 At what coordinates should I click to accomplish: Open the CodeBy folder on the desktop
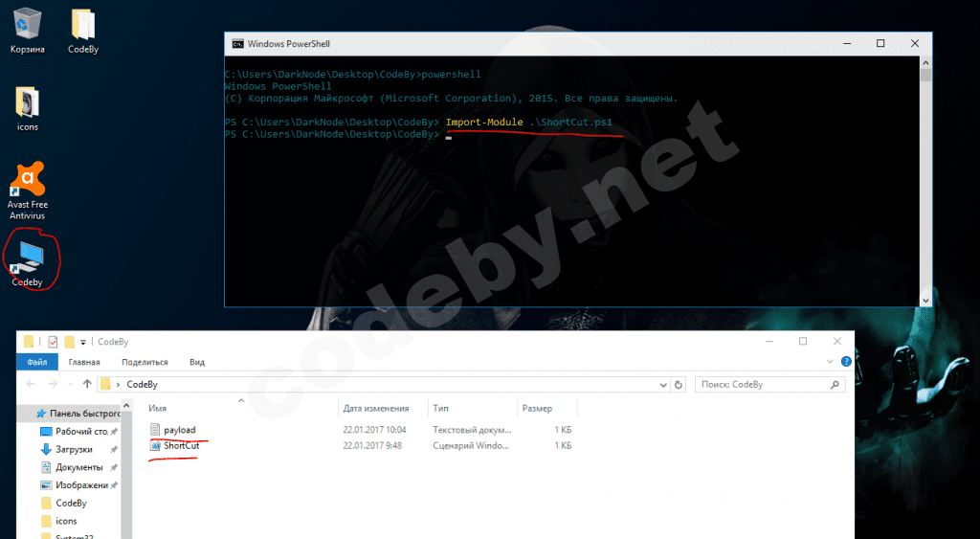point(83,32)
